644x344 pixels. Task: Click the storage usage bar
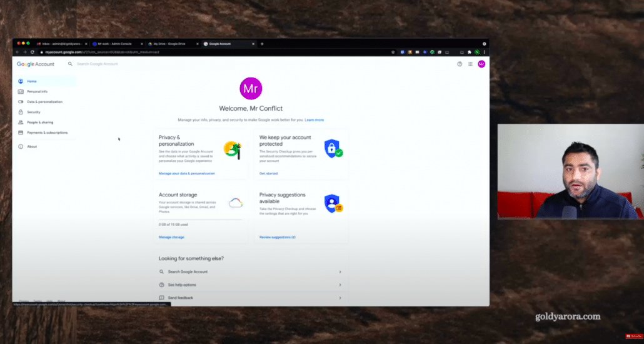[x=201, y=220]
